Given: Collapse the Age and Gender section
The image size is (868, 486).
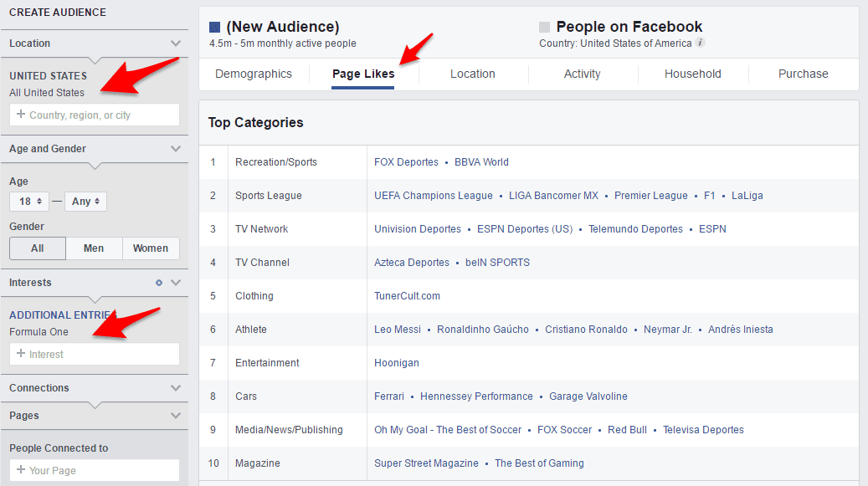Looking at the screenshot, I should [176, 149].
